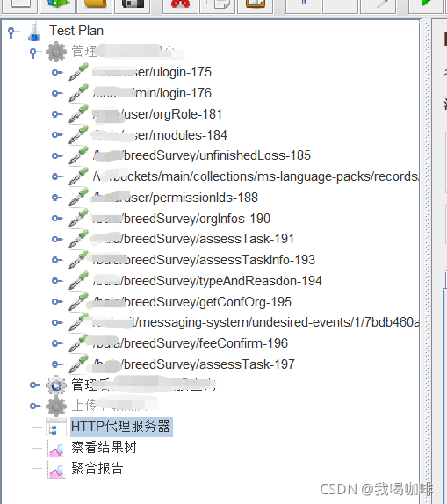Select breedSurvey/orgInfos-190 label
The width and height of the screenshot is (447, 504).
pos(182,219)
